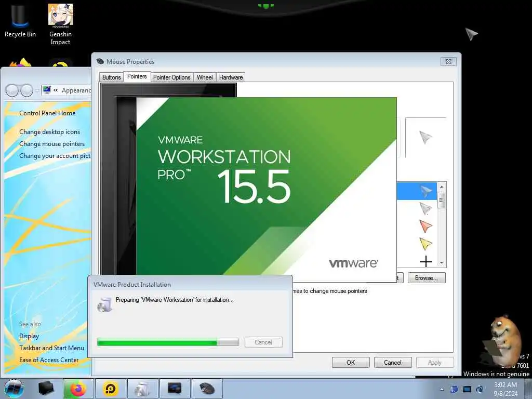532x399 pixels.
Task: Open the Pointer Options tab
Action: coord(171,77)
